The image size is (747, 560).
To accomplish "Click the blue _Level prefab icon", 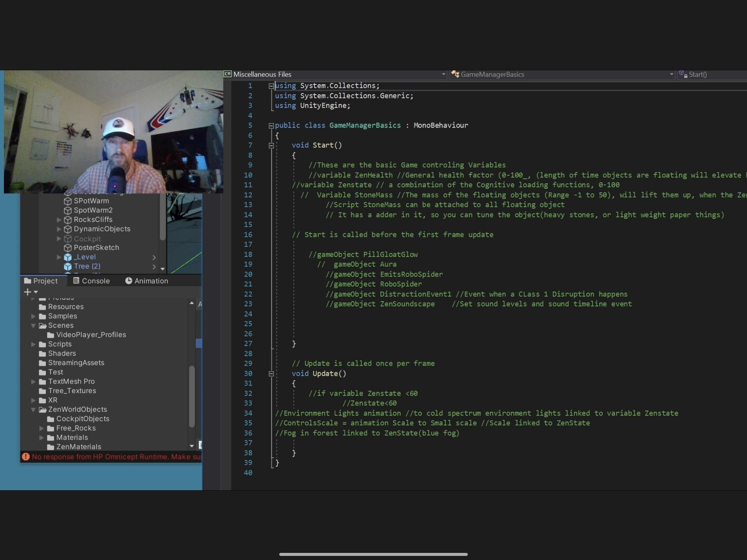I will coord(68,257).
